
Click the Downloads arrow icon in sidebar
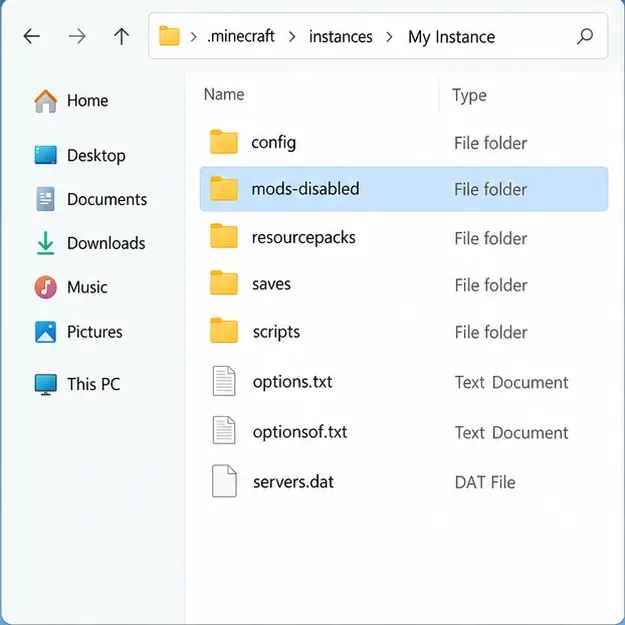pos(45,243)
